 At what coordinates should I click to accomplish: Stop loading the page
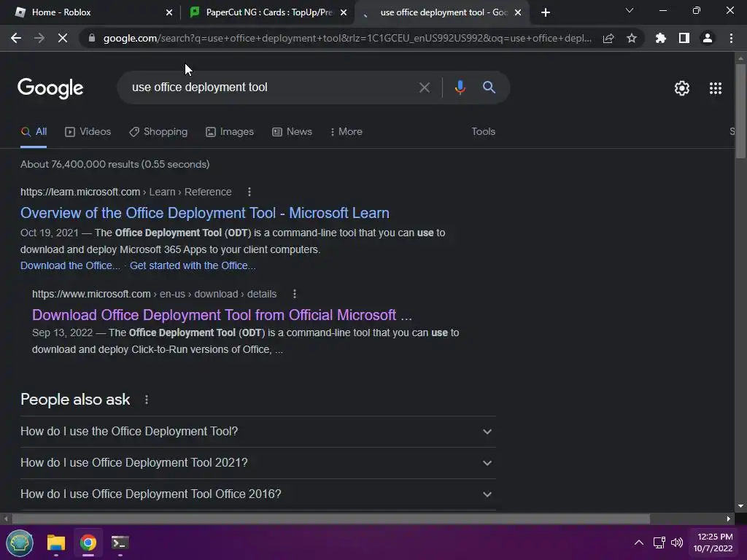click(63, 38)
